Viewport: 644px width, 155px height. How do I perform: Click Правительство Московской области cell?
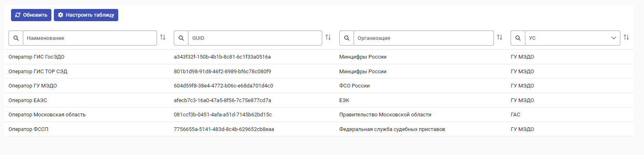385,115
